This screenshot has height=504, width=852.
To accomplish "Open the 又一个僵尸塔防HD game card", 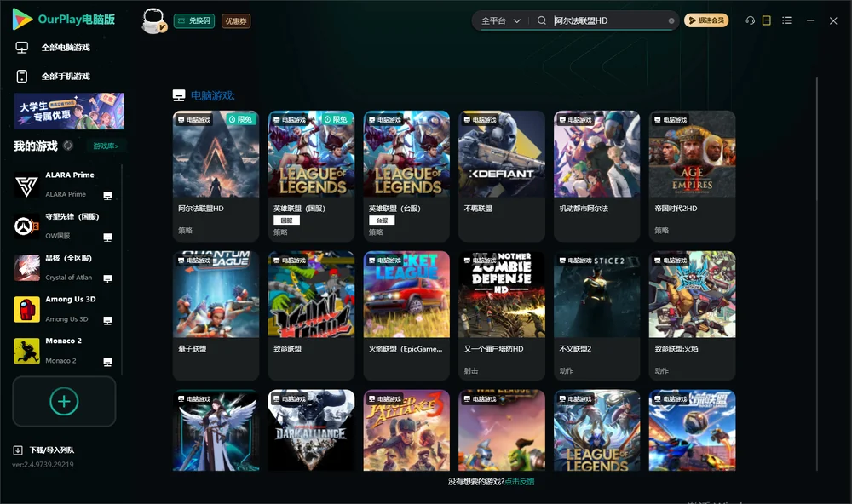I will pos(502,316).
